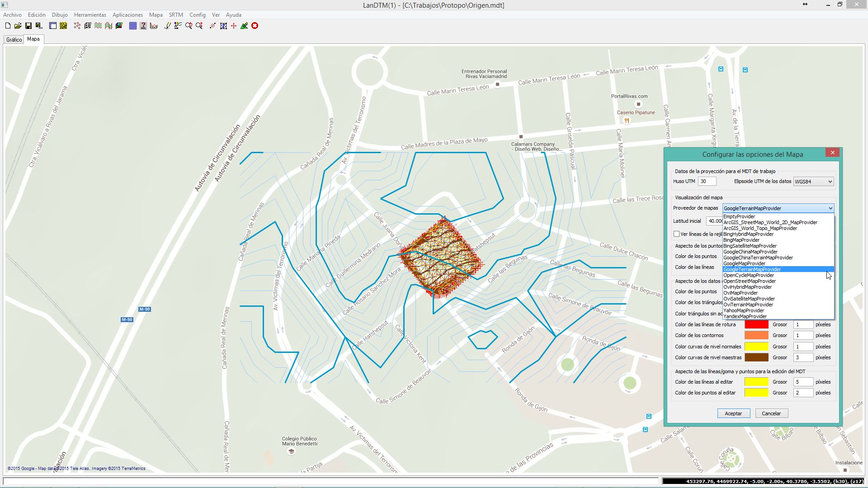Click the yellow 'líneas al editar' swatch
The width and height of the screenshot is (868, 488).
[x=756, y=382]
